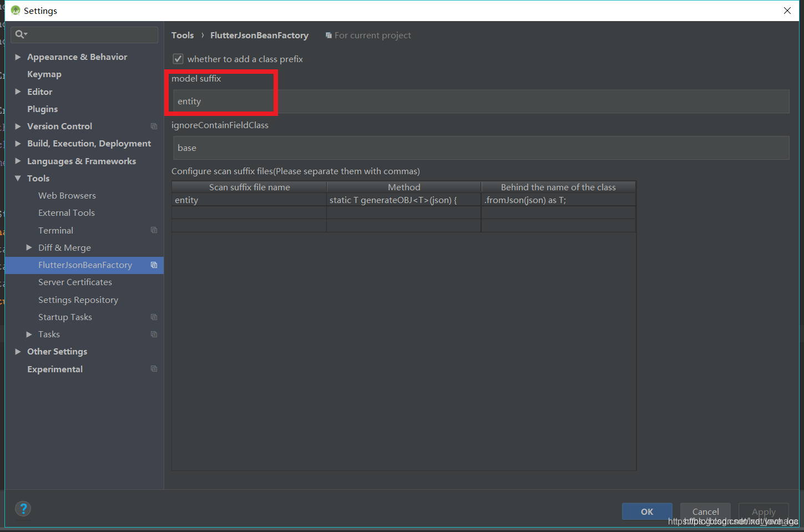
Task: Click the Method column header
Action: coord(404,187)
